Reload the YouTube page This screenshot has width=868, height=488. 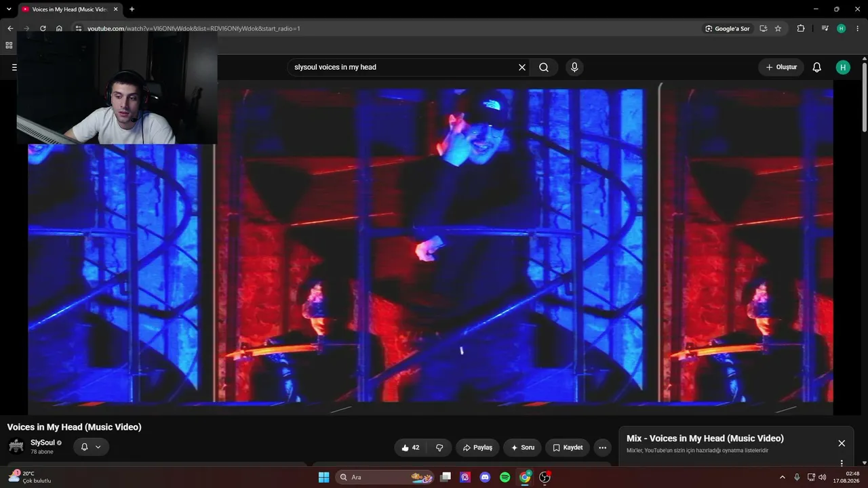pos(43,28)
